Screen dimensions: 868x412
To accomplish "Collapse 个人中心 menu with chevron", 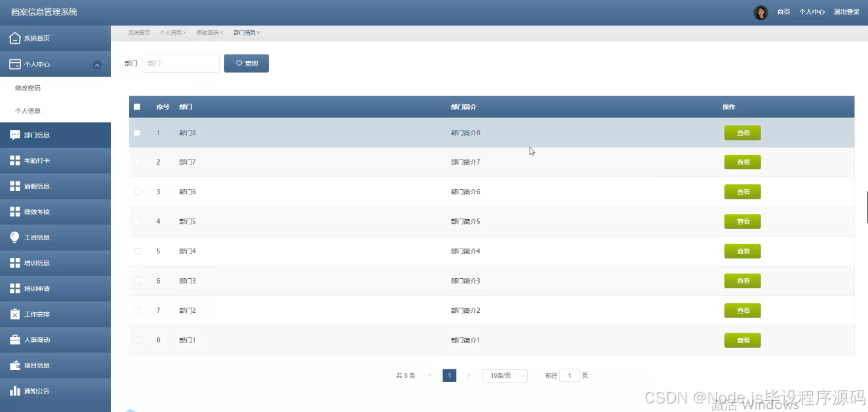I will coord(97,65).
